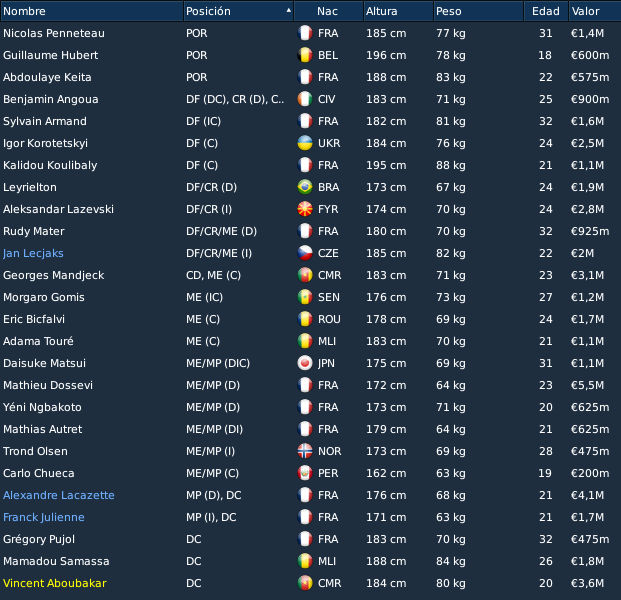Screen dimensions: 621x600
Task: Select the Sylvain Armand name
Action: coord(45,121)
